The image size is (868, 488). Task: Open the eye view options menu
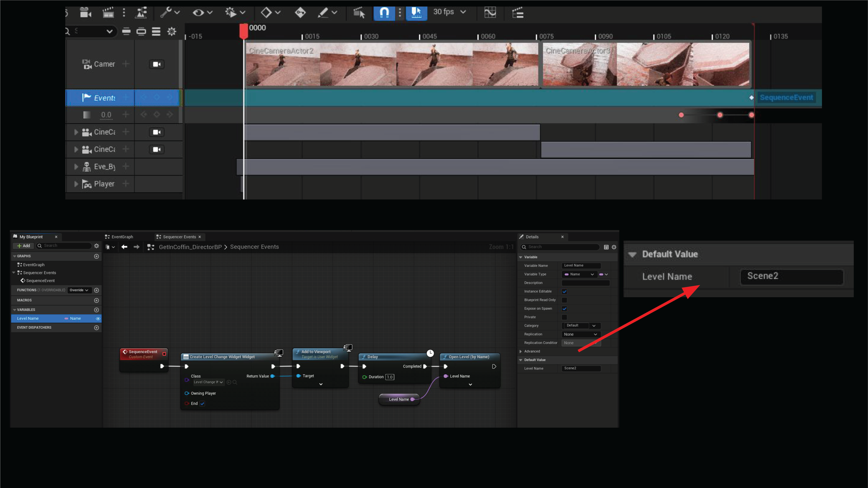point(202,13)
